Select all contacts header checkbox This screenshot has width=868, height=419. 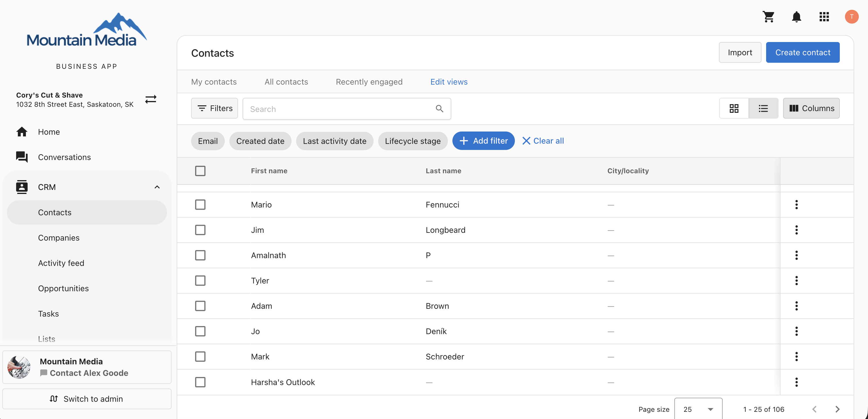pos(200,171)
